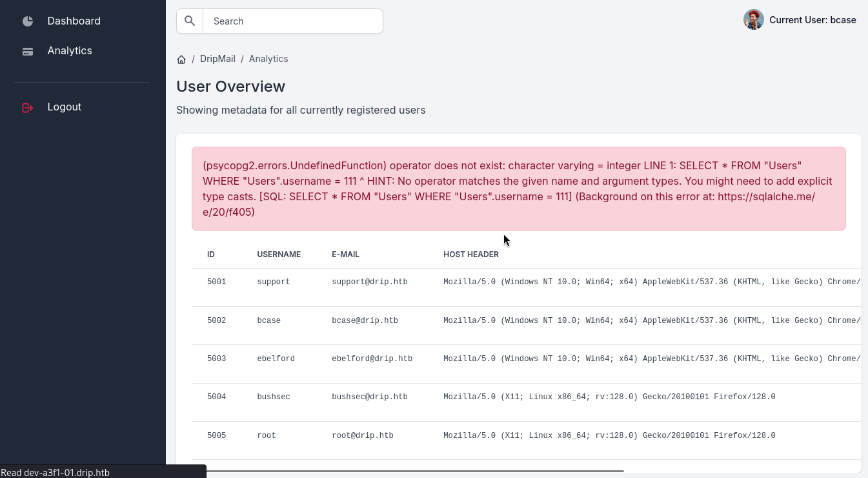The image size is (868, 478).
Task: Click the red Logout icon
Action: [28, 108]
